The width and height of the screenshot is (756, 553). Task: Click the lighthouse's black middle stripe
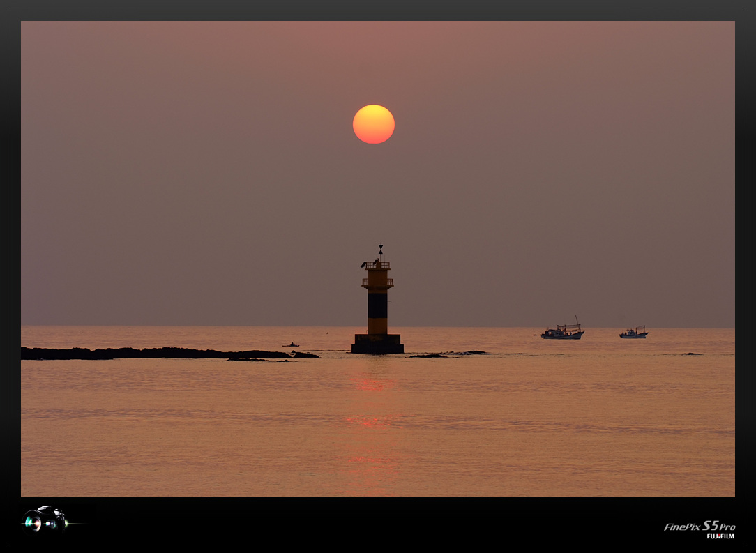pos(377,305)
